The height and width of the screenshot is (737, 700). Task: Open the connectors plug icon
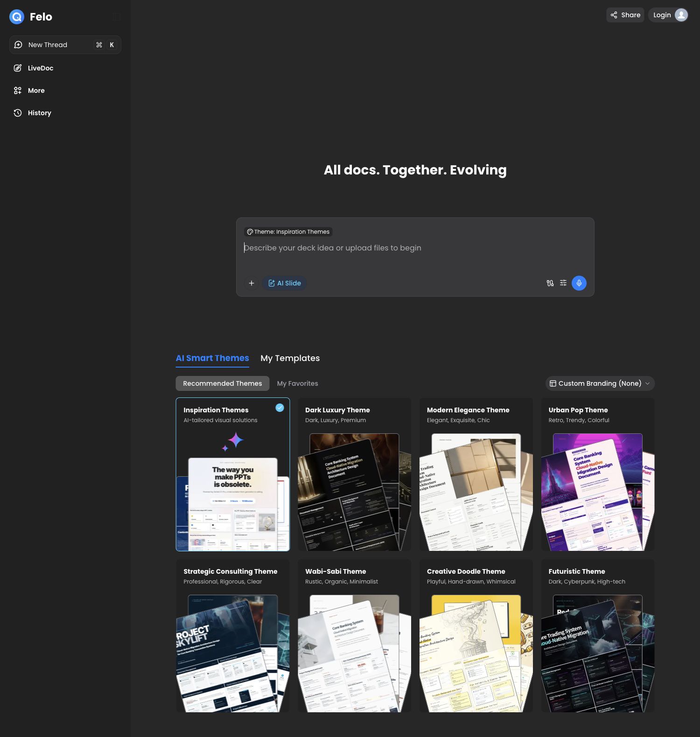click(x=550, y=283)
